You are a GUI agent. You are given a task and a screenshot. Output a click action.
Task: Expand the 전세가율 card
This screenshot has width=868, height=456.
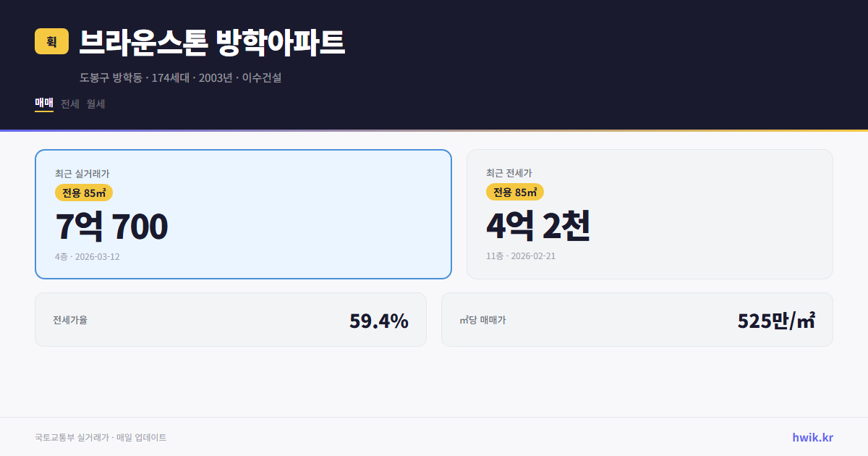(x=231, y=319)
